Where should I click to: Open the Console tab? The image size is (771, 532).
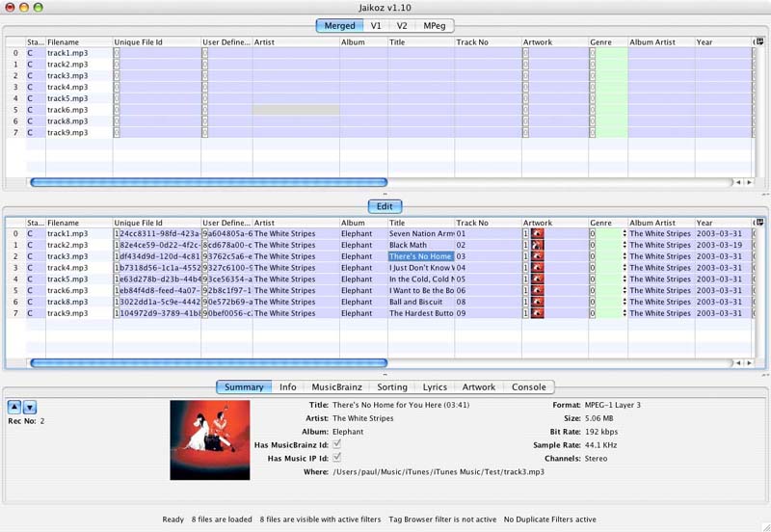click(x=528, y=387)
